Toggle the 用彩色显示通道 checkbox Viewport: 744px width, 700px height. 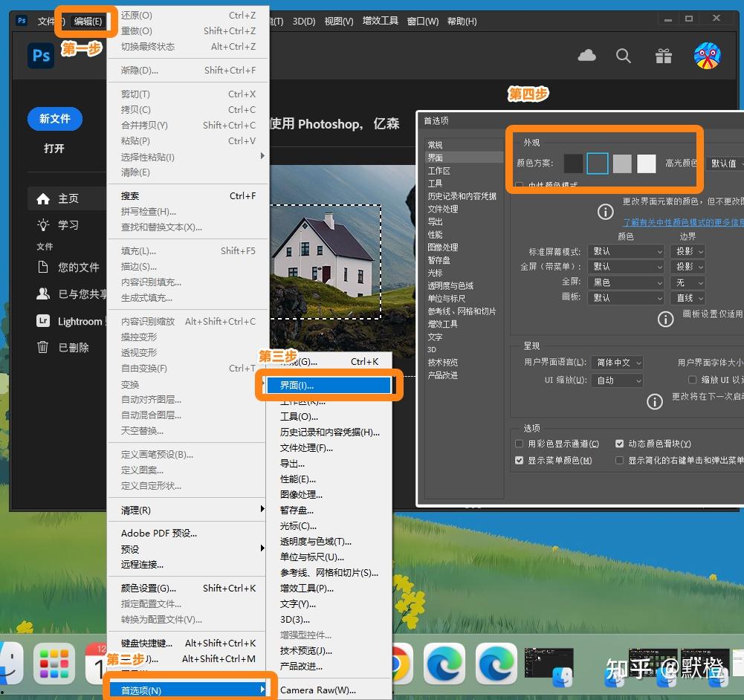pos(519,444)
